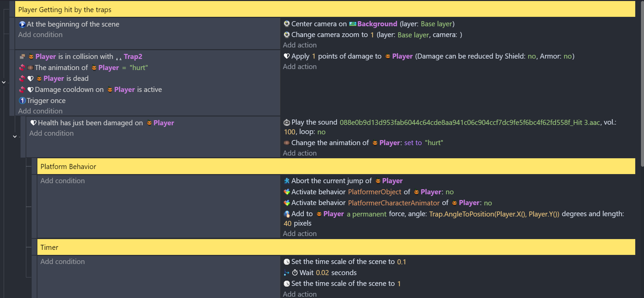Click the 'Trap2' object in collision condition
644x298 pixels.
coord(133,57)
